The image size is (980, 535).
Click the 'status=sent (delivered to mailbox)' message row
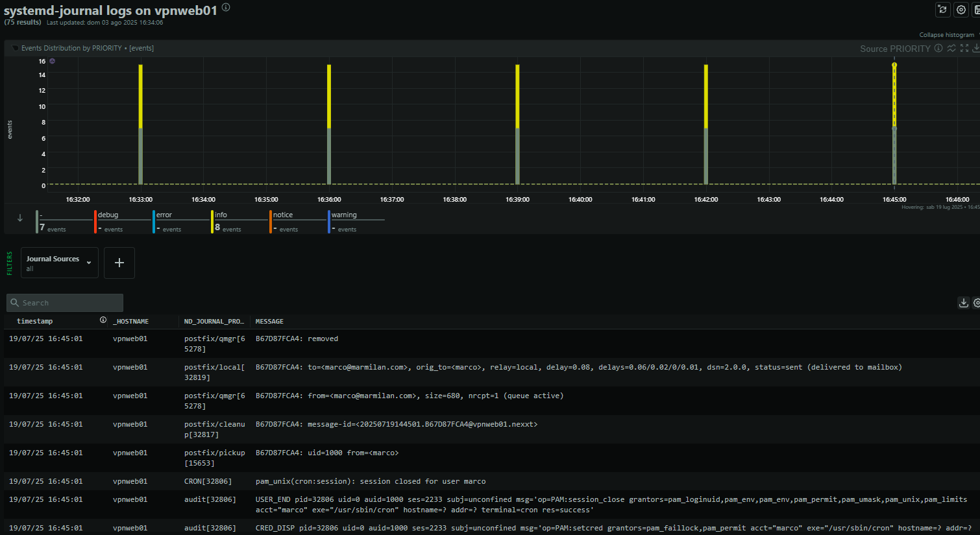[579, 367]
